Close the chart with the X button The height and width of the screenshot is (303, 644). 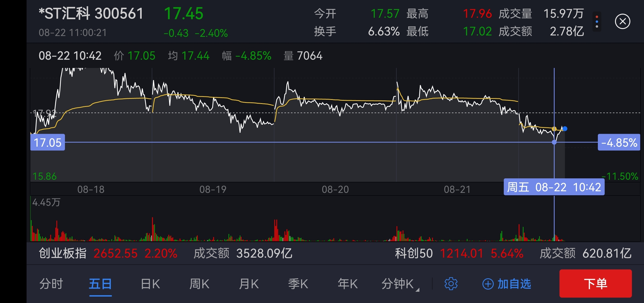point(623,21)
